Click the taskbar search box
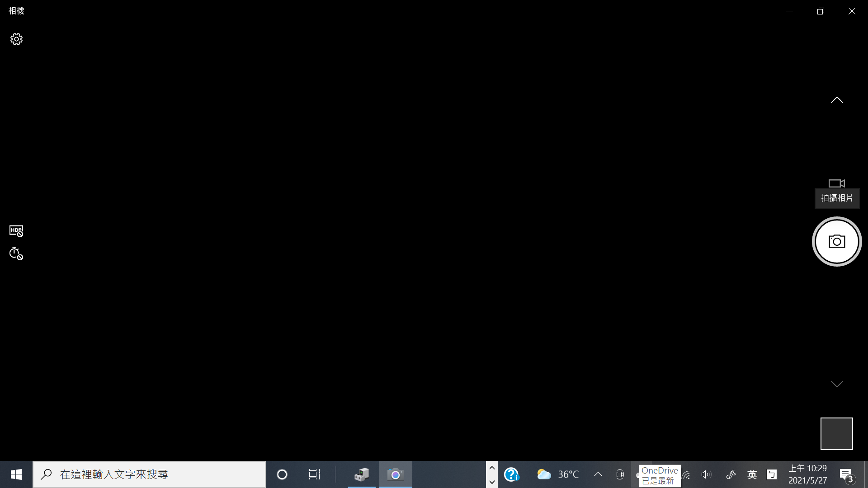Image resolution: width=868 pixels, height=488 pixels. [x=149, y=474]
